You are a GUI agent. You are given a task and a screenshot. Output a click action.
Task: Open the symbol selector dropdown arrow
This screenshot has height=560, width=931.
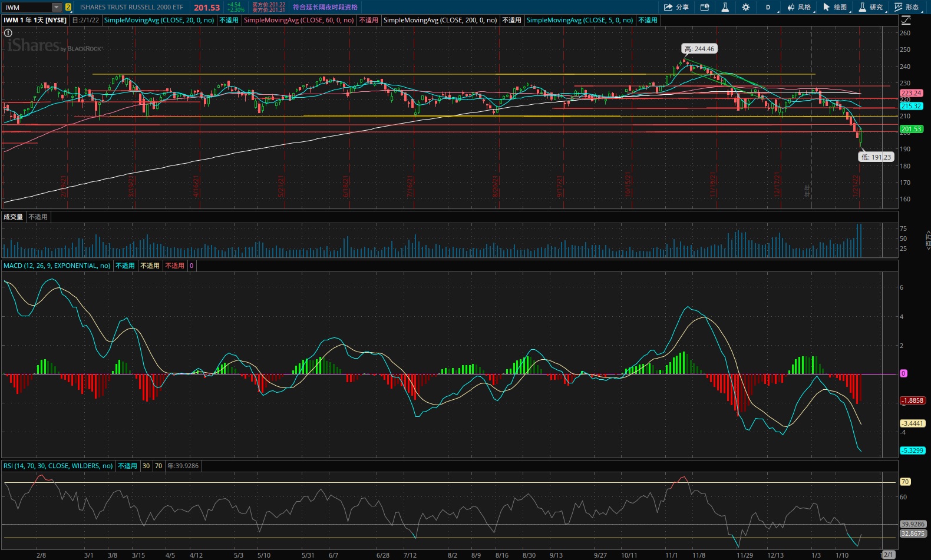click(57, 7)
